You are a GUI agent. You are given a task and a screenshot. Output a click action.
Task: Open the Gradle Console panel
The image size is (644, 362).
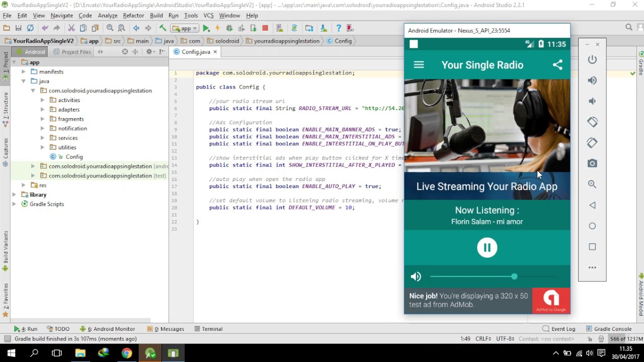tap(609, 329)
